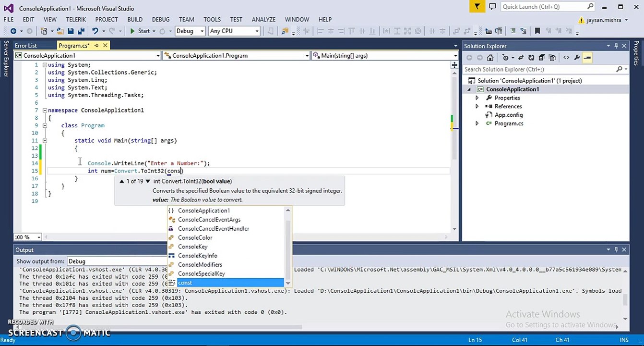Click Sync with Active Document icon in Solution Explorer
Screen dimensions: 644x346
(521, 58)
